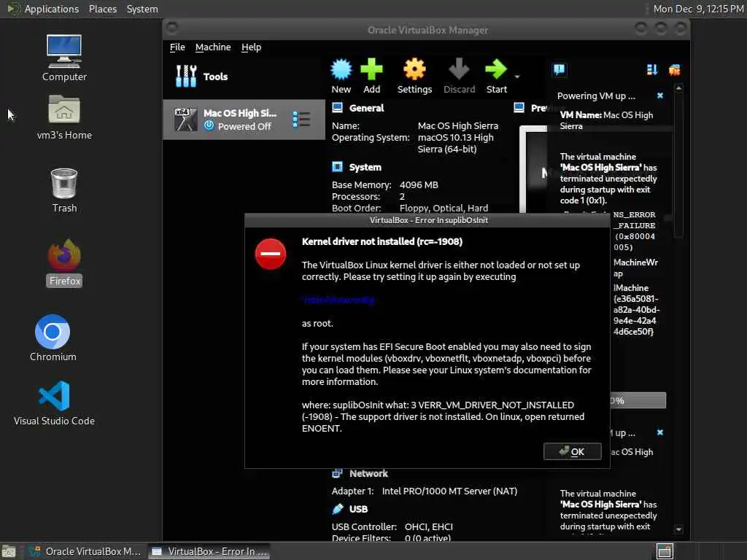Open the Settings gear icon
Viewport: 747px width, 560px height.
[414, 69]
